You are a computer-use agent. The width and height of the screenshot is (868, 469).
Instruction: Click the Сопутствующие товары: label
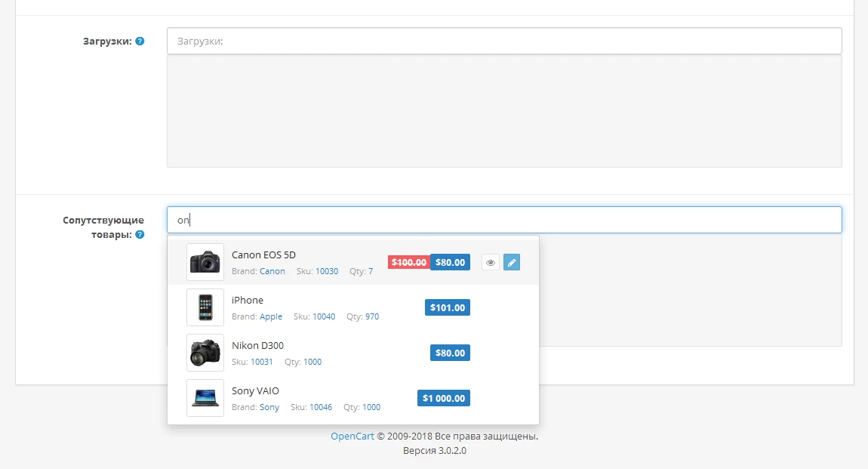click(103, 227)
